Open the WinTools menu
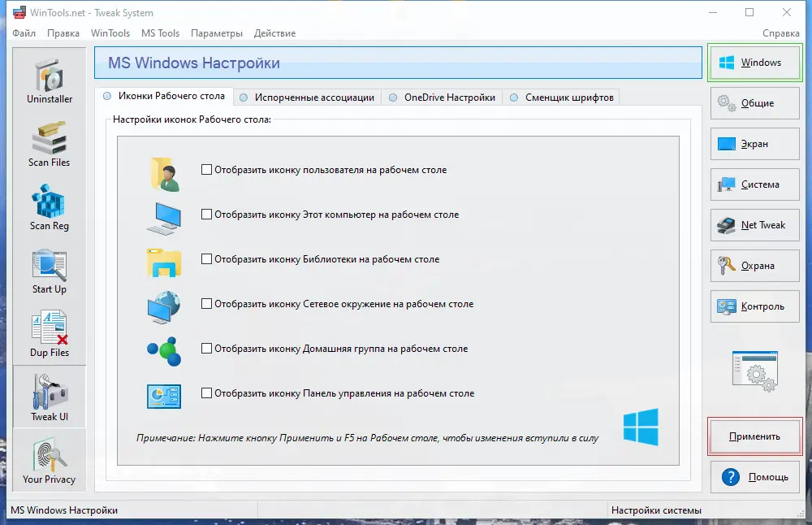Screen dimensions: 812x525 pyautogui.click(x=110, y=33)
